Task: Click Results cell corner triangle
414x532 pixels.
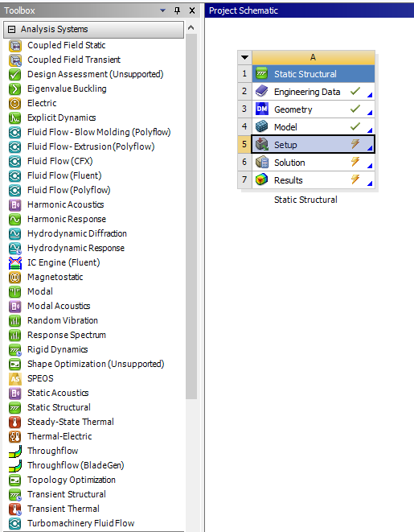Action: tap(370, 184)
